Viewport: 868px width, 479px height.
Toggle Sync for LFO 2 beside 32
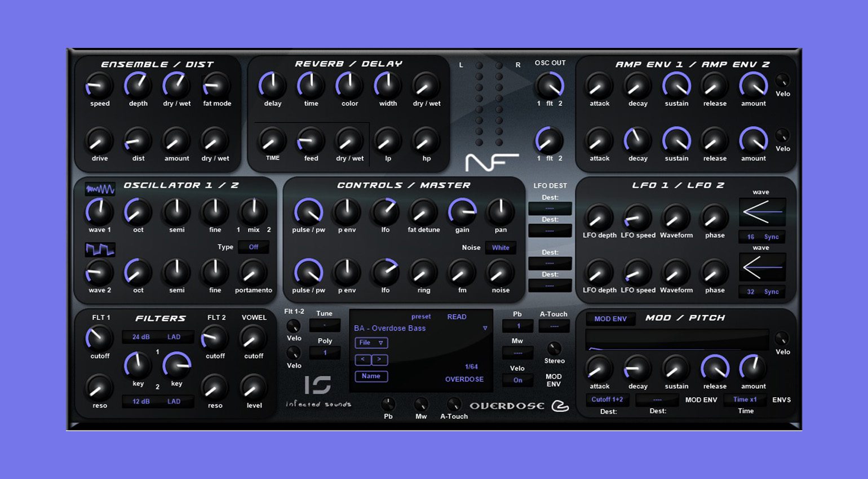tap(772, 292)
